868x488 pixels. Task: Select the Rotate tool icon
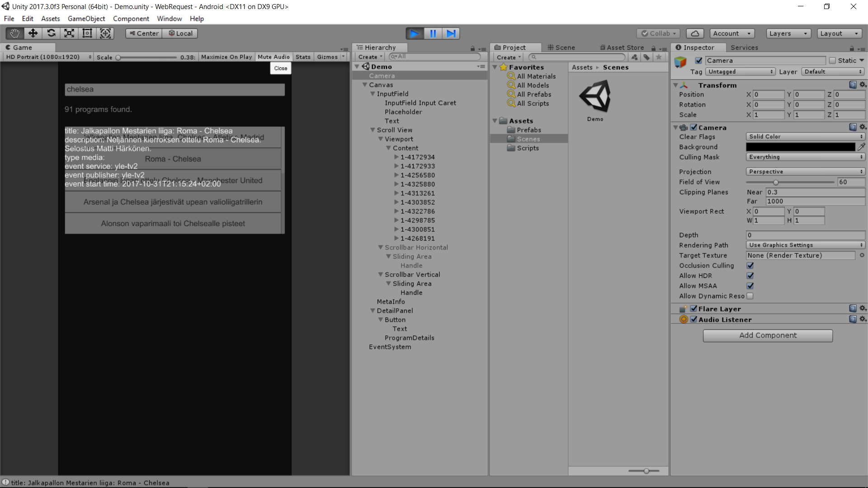[51, 33]
